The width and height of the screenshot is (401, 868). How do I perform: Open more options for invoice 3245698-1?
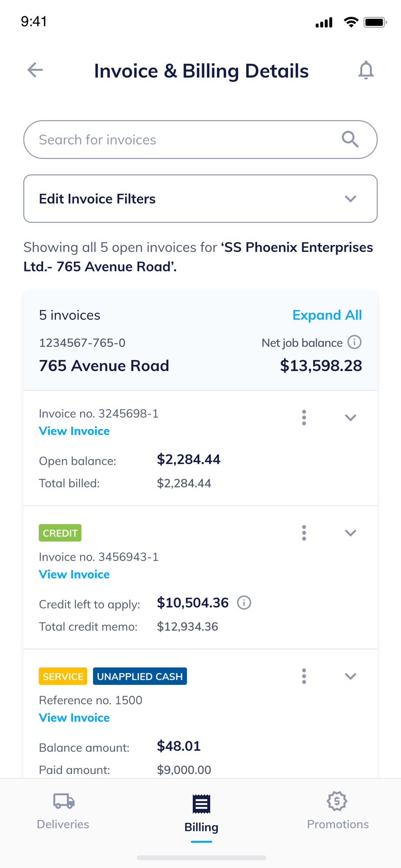click(304, 418)
